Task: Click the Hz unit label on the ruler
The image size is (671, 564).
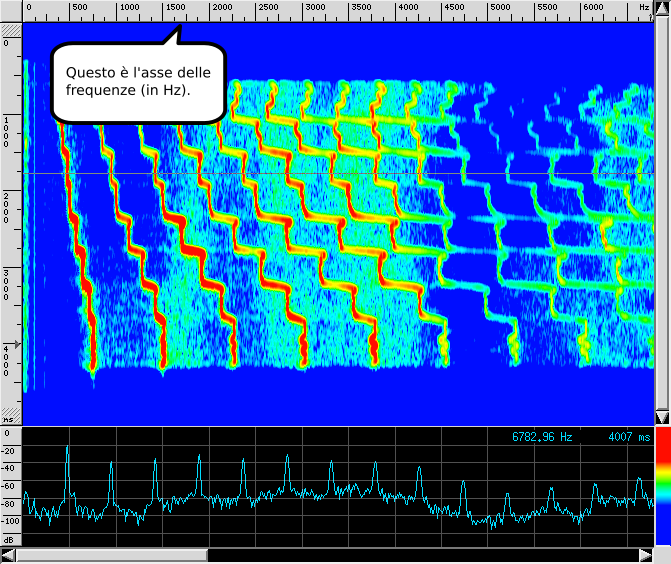Action: pyautogui.click(x=643, y=8)
